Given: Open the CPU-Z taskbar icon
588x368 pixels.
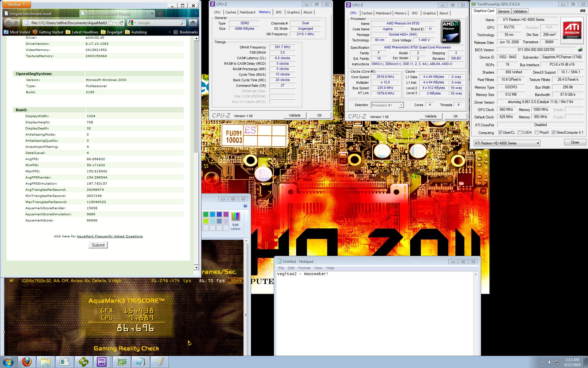Looking at the screenshot, I should [x=102, y=362].
